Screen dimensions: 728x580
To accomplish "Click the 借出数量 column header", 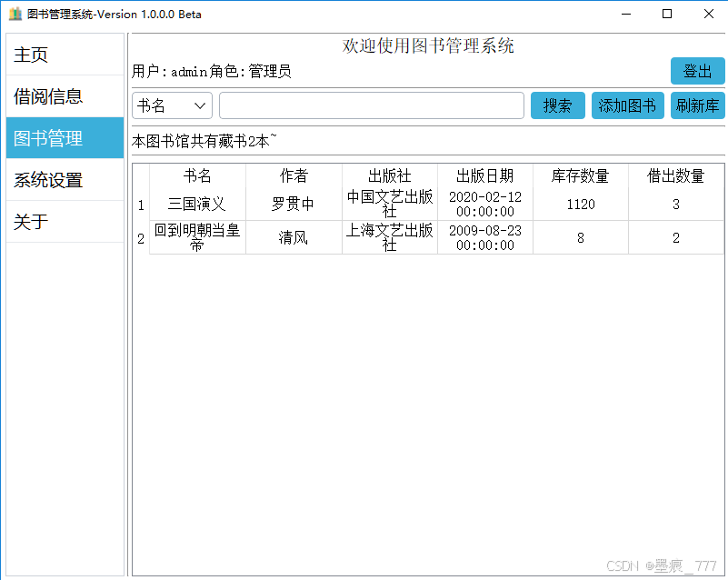I will pos(676,175).
